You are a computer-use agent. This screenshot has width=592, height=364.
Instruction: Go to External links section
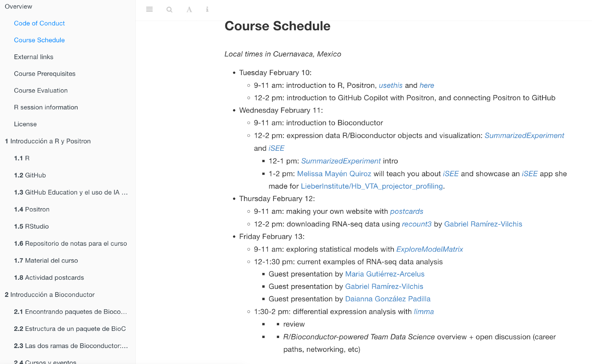pos(33,57)
